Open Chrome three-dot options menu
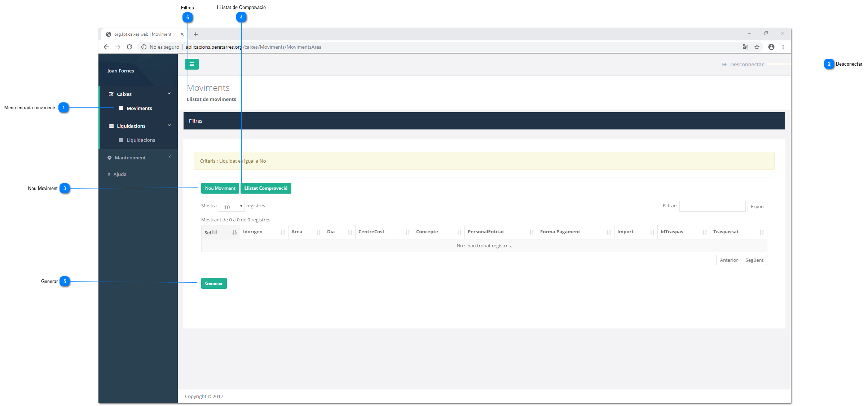 (783, 47)
